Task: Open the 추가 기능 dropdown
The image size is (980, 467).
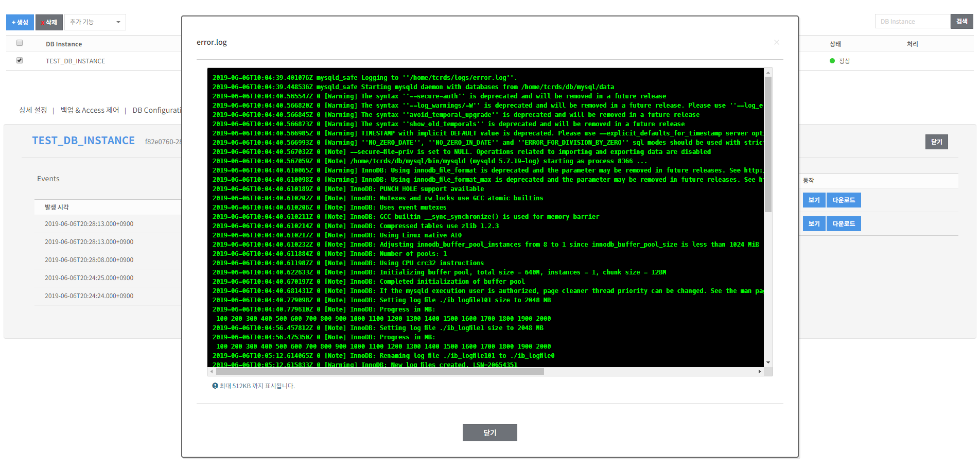Action: (95, 22)
